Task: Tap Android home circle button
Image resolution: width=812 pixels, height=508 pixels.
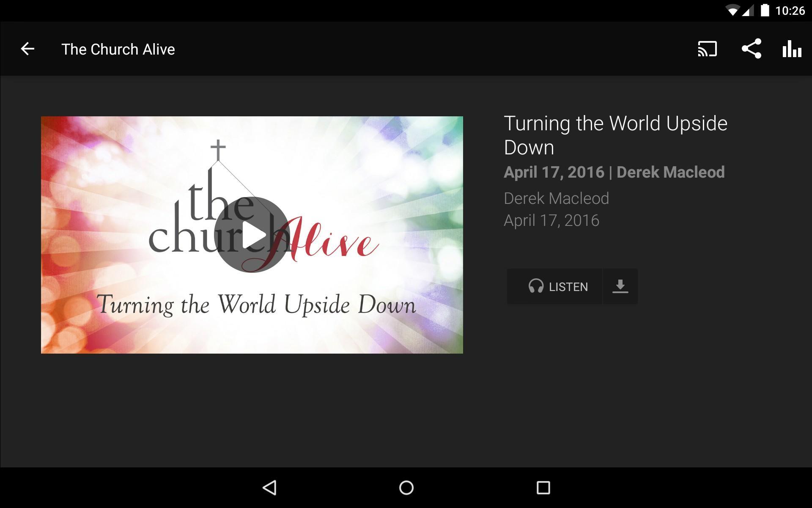Action: 406,488
